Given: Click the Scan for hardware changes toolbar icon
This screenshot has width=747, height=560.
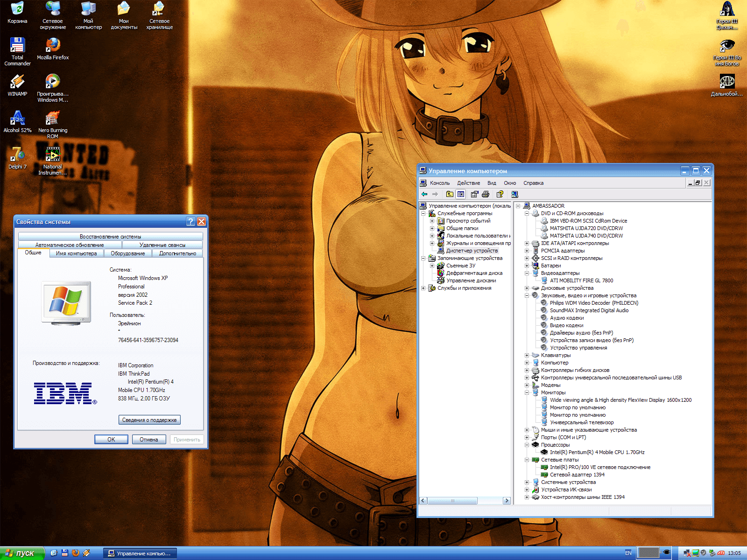Looking at the screenshot, I should pyautogui.click(x=514, y=194).
